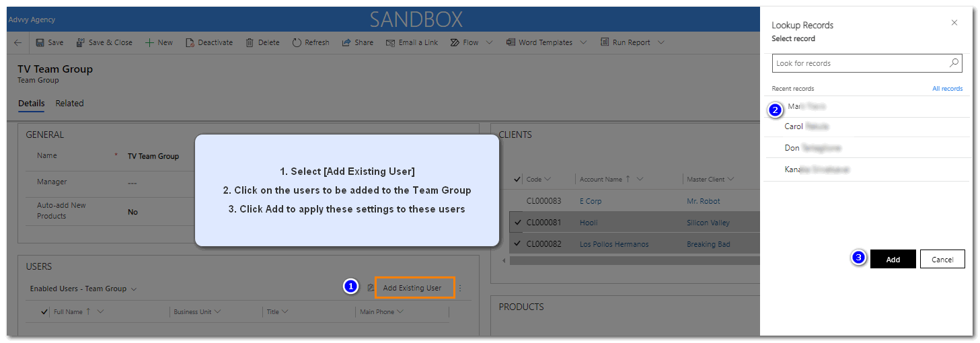Click the Email a Link icon

click(x=390, y=42)
